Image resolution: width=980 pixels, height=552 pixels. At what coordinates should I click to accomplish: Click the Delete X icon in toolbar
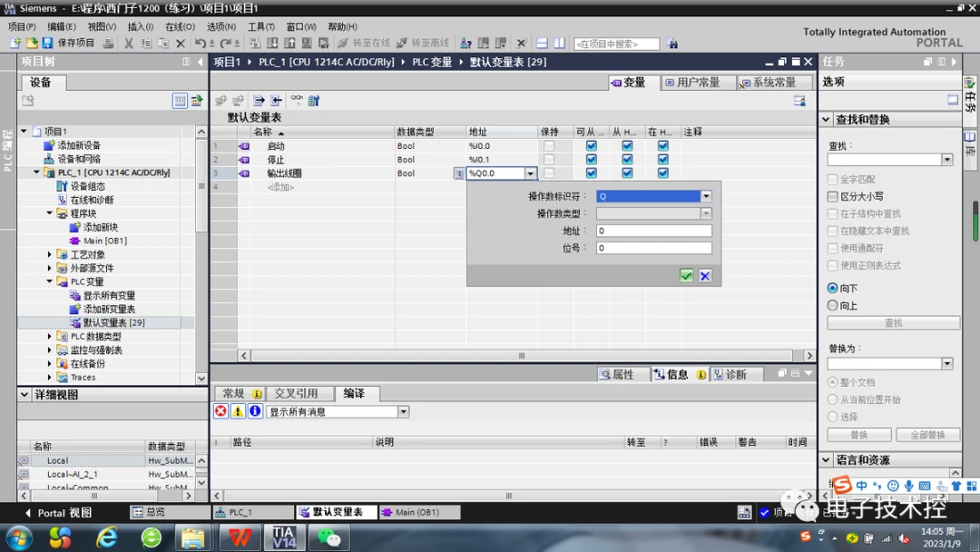(x=181, y=44)
